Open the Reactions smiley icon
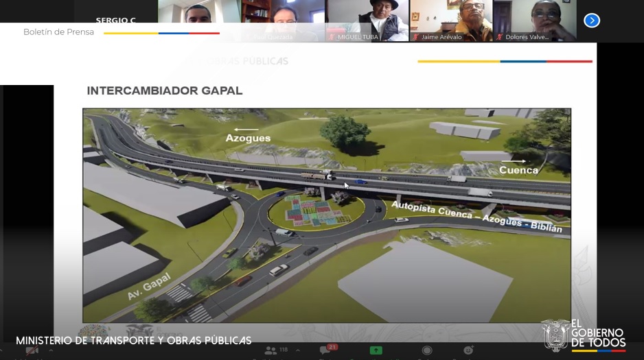This screenshot has width=644, height=360. pyautogui.click(x=468, y=350)
